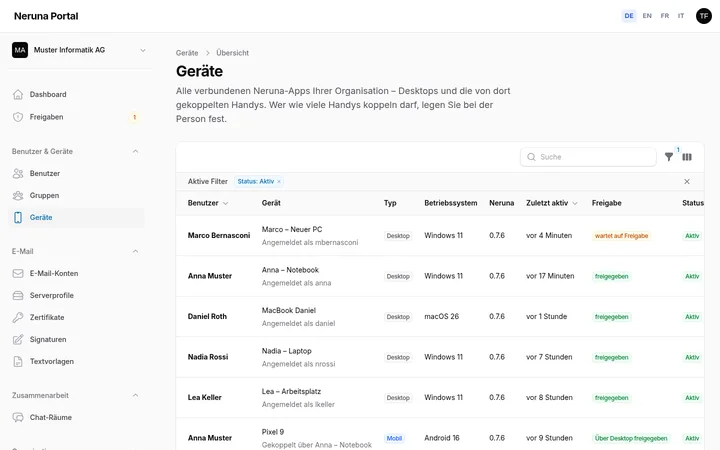Click the Gerät column header
The height and width of the screenshot is (450, 720).
point(271,203)
